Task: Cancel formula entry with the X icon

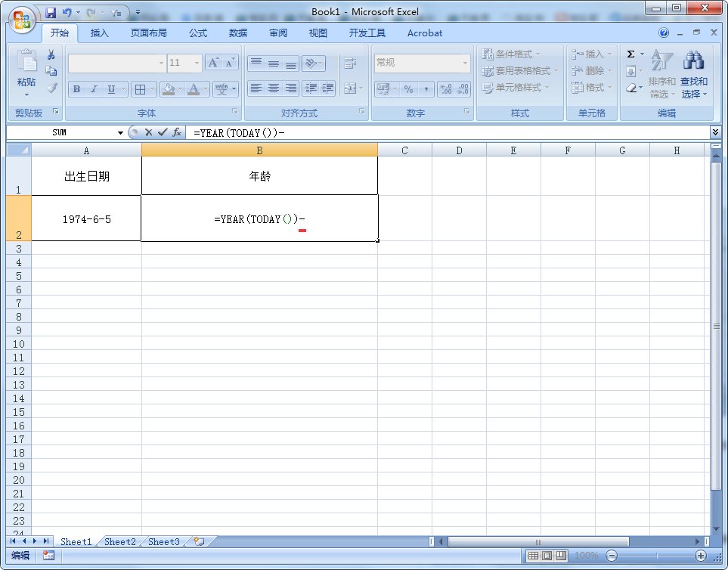Action: pyautogui.click(x=148, y=132)
